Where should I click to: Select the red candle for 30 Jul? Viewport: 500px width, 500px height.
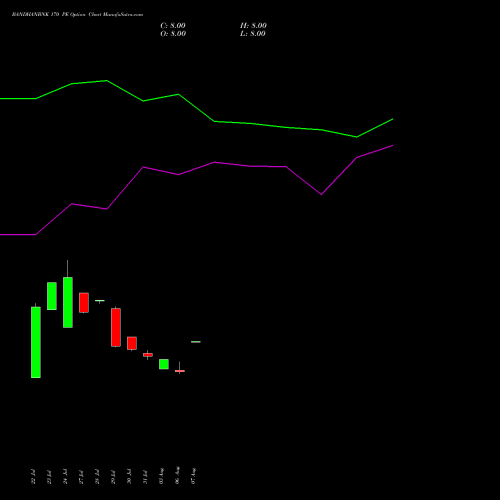132,343
